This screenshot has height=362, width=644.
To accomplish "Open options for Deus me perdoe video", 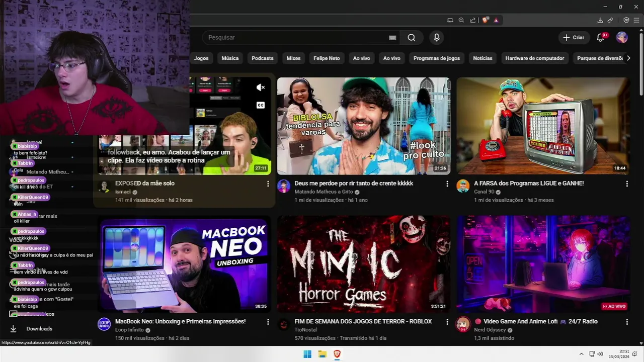I will (447, 184).
